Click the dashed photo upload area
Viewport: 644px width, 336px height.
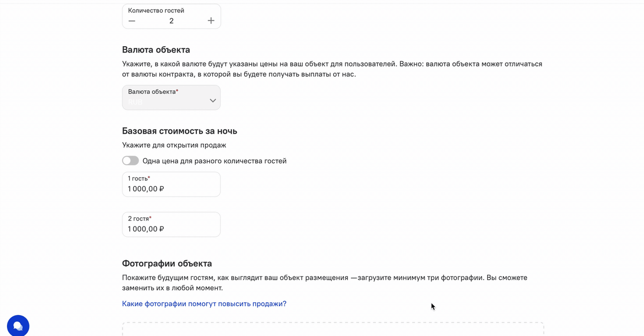(333, 329)
